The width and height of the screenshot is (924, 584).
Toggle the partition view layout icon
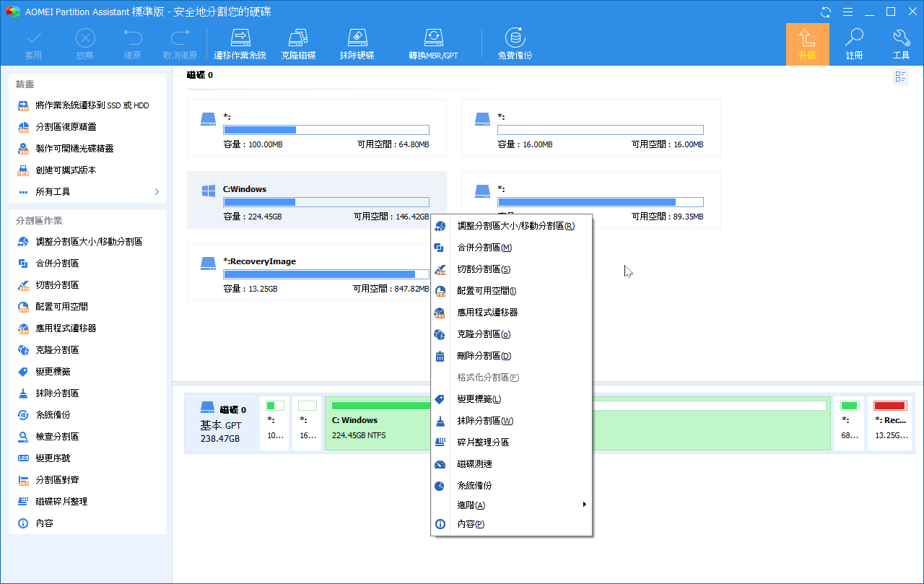click(x=900, y=77)
